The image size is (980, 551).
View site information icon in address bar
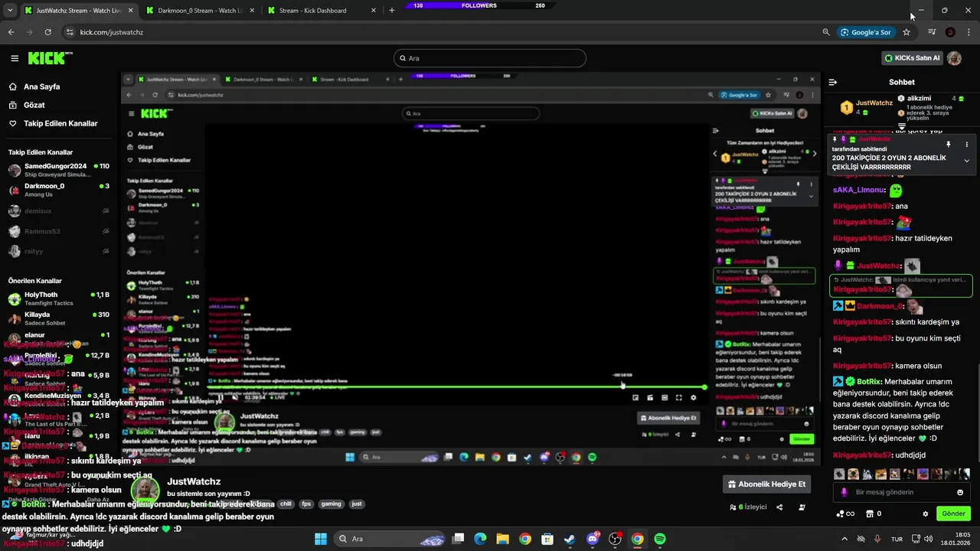pos(70,32)
